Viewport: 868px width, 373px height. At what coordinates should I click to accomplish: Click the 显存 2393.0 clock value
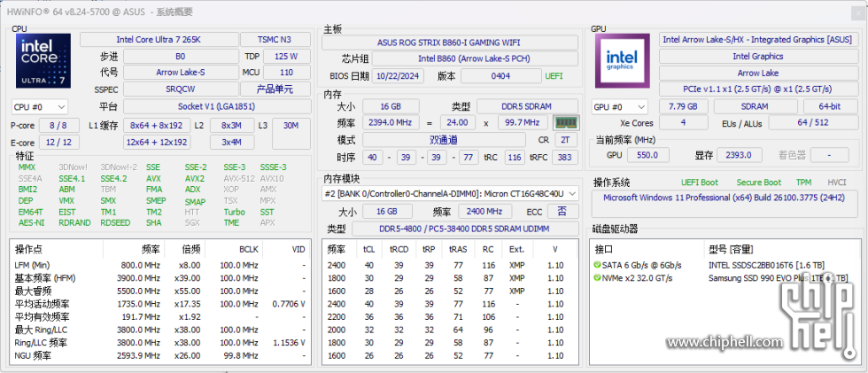tap(739, 156)
